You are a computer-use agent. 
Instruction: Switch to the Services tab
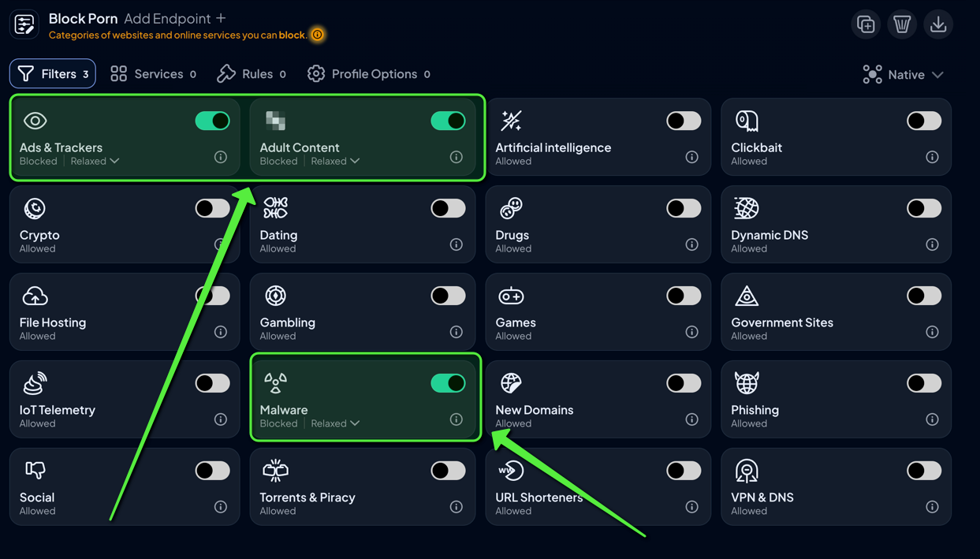[153, 74]
